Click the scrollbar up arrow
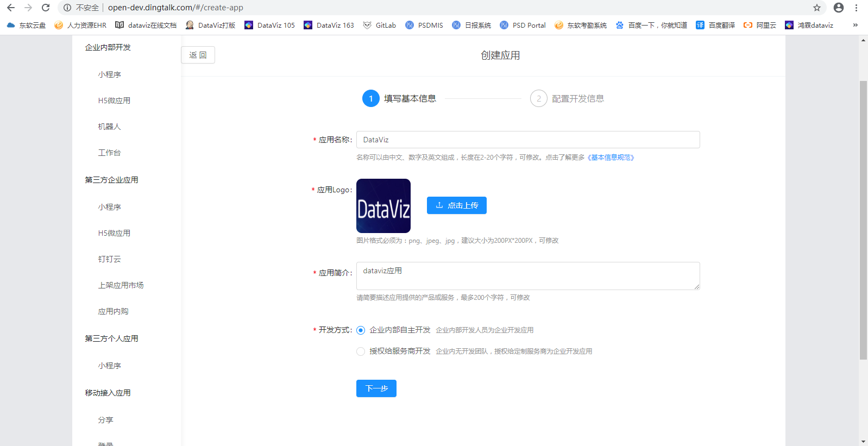Viewport: 868px width, 446px height. click(x=863, y=40)
